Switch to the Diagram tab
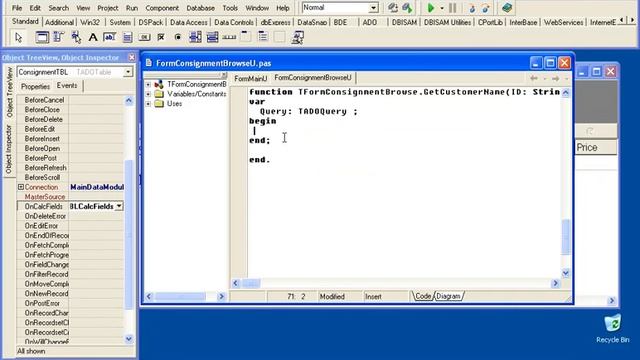This screenshot has height=360, width=640. coord(449,296)
